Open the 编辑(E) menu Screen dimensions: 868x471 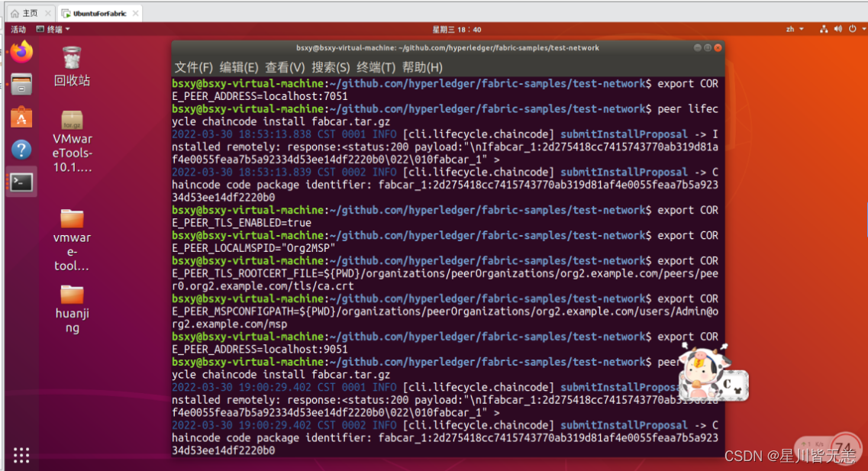(x=239, y=67)
